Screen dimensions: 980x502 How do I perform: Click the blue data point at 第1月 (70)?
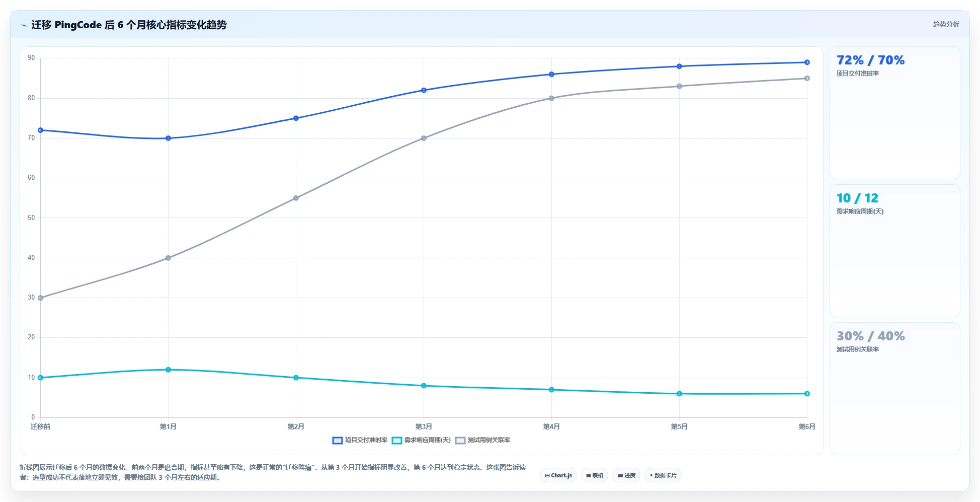(x=169, y=138)
